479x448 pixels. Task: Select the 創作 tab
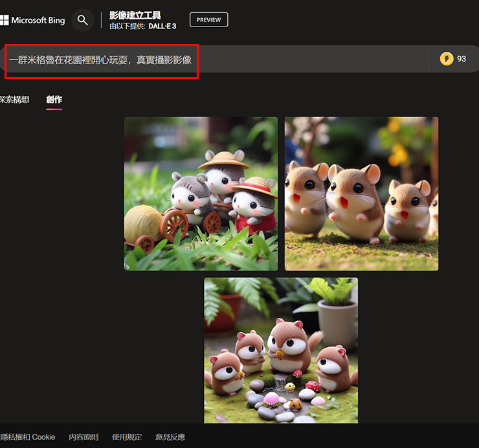tap(54, 99)
